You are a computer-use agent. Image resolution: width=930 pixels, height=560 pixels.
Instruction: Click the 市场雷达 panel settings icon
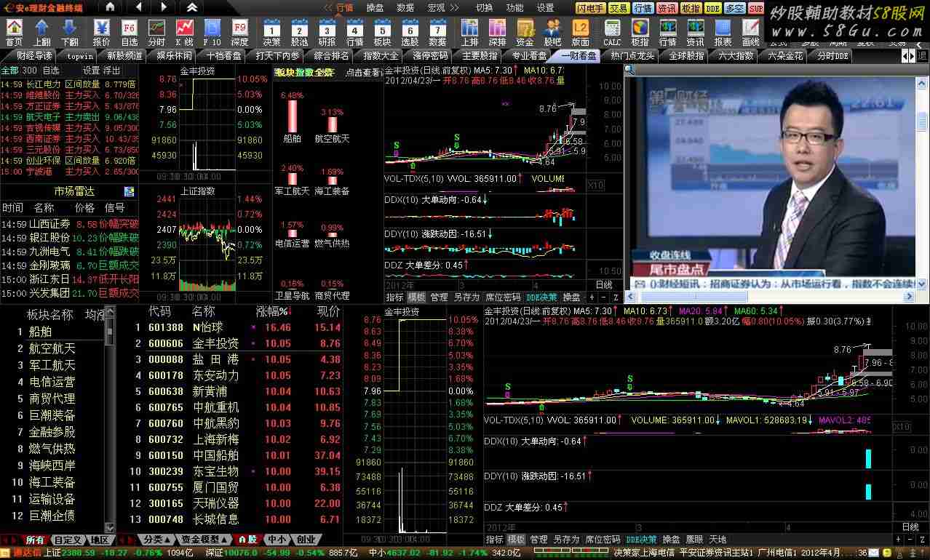(x=130, y=191)
